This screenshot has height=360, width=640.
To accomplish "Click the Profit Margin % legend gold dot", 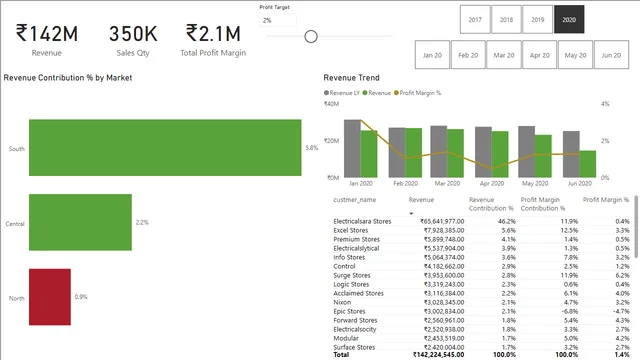I will tap(396, 93).
